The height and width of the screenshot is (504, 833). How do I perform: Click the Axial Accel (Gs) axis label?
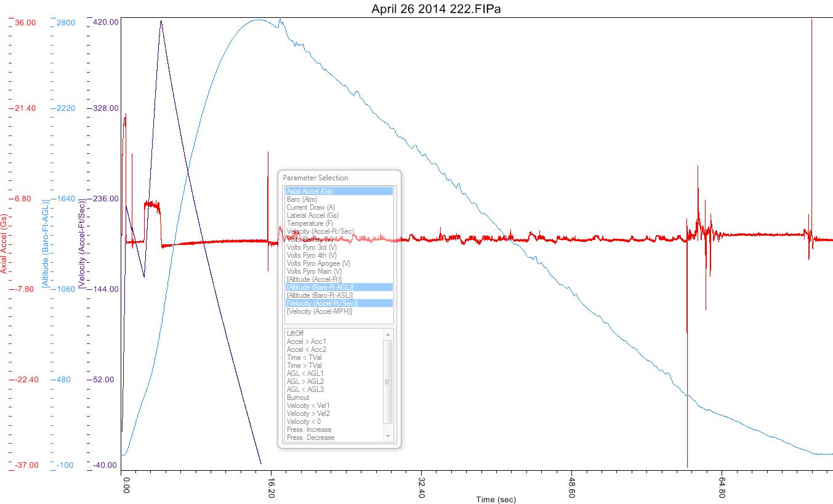(4, 244)
